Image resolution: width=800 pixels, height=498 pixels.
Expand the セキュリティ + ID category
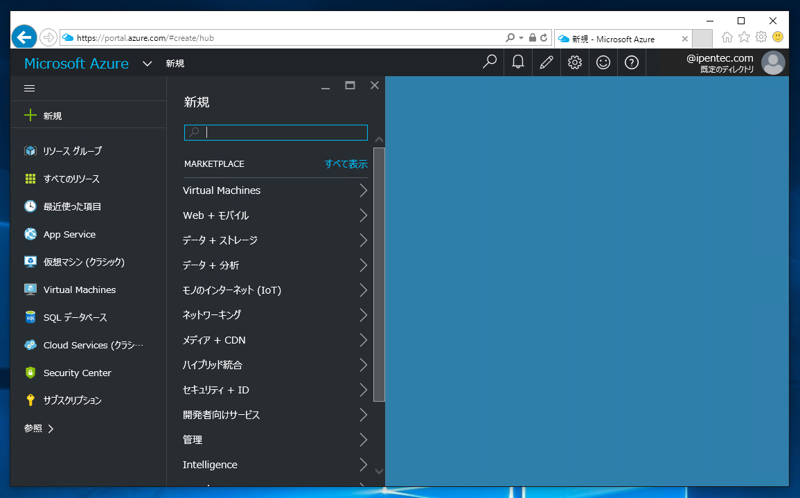(x=275, y=390)
